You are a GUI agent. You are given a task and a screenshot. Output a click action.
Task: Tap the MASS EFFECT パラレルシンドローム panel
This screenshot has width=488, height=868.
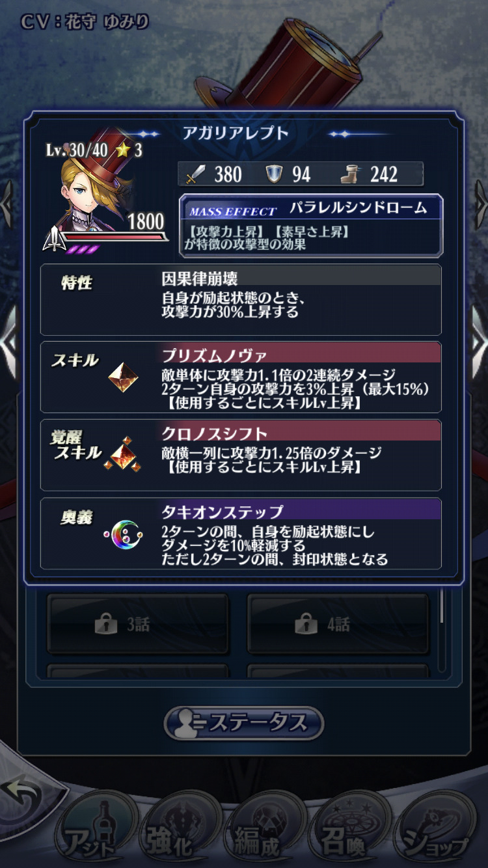click(311, 225)
